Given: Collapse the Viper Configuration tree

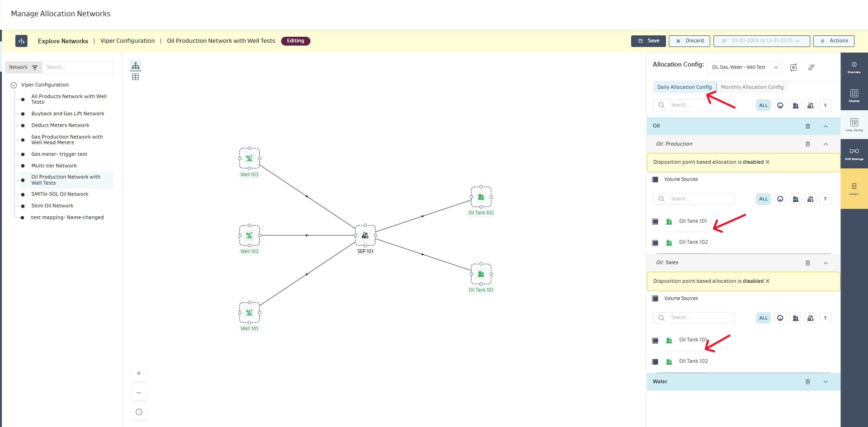Looking at the screenshot, I should coord(14,85).
